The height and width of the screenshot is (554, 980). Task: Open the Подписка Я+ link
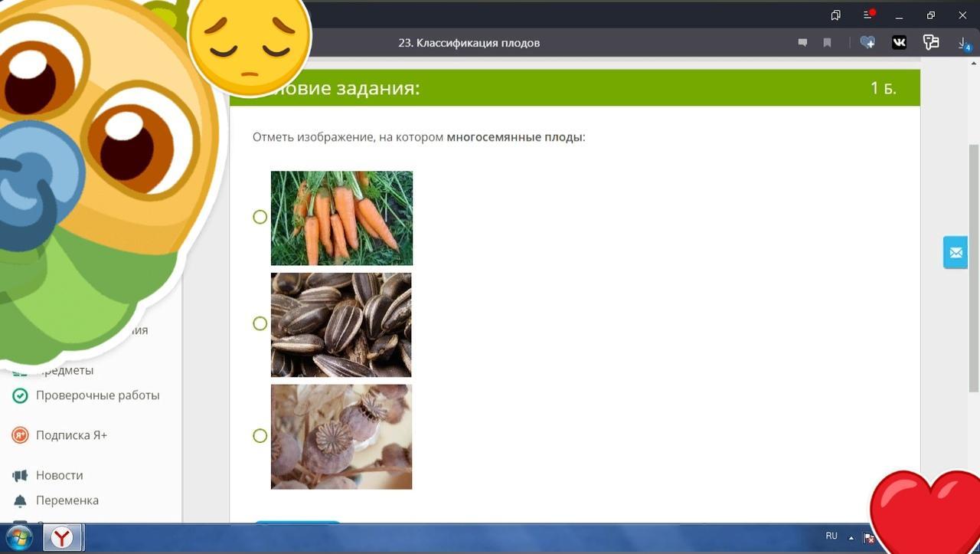pyautogui.click(x=71, y=435)
